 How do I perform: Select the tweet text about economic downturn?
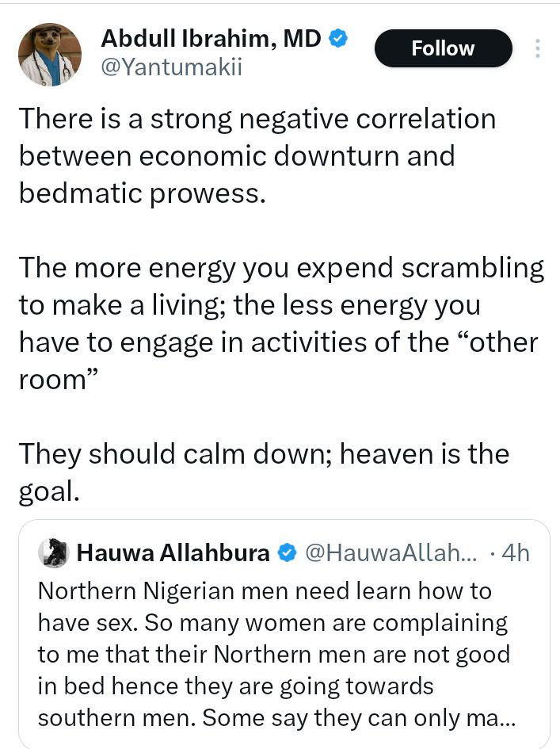(261, 156)
